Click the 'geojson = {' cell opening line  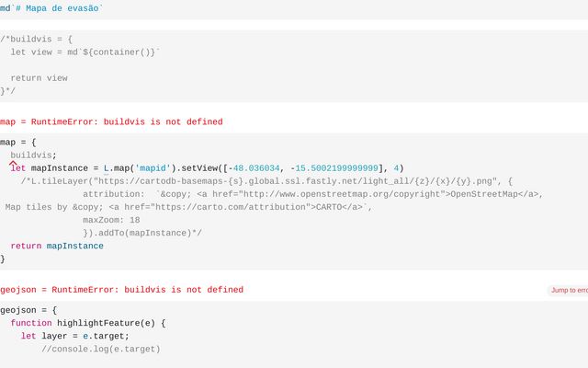pos(28,310)
